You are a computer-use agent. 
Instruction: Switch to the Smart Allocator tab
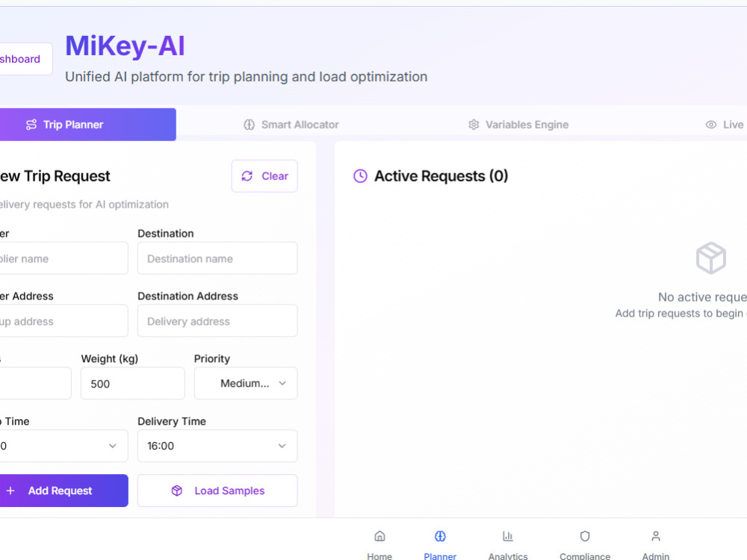[x=291, y=125]
